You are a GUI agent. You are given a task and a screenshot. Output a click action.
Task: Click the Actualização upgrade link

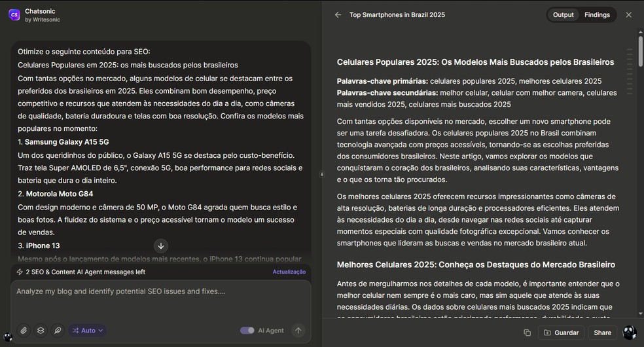click(x=289, y=272)
